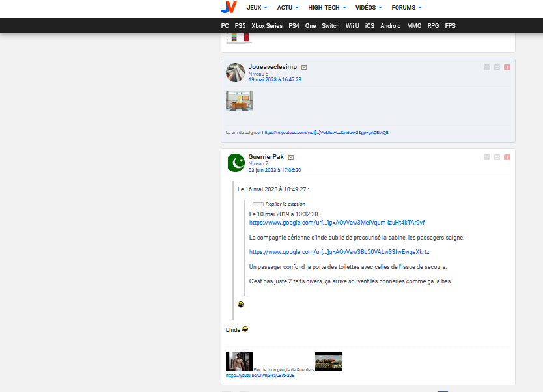Viewport: 543px width, 392px height.
Task: Open the youtu.be signature link
Action: 260,375
